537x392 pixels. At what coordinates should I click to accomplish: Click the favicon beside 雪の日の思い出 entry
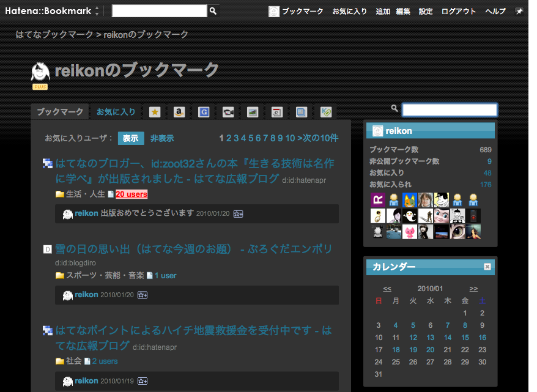pyautogui.click(x=47, y=250)
